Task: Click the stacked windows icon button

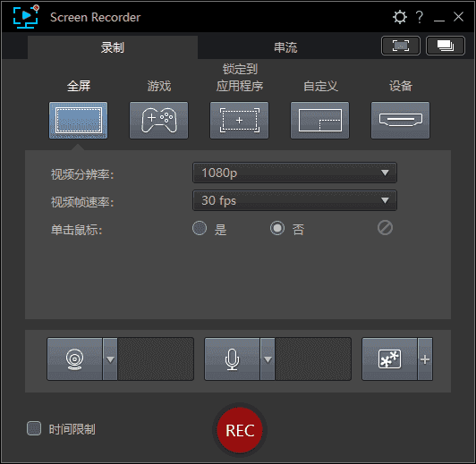Action: pos(446,46)
